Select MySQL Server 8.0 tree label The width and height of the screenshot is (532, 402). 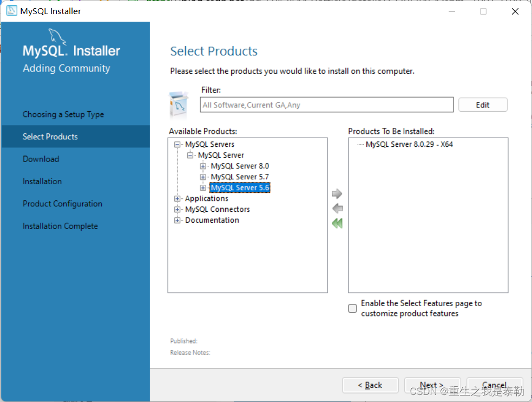click(x=240, y=166)
